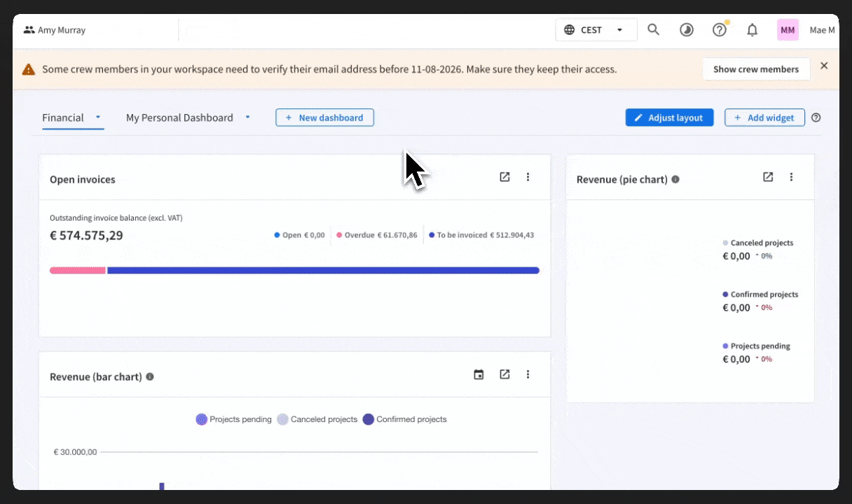Open the search magnifier icon

(x=653, y=30)
